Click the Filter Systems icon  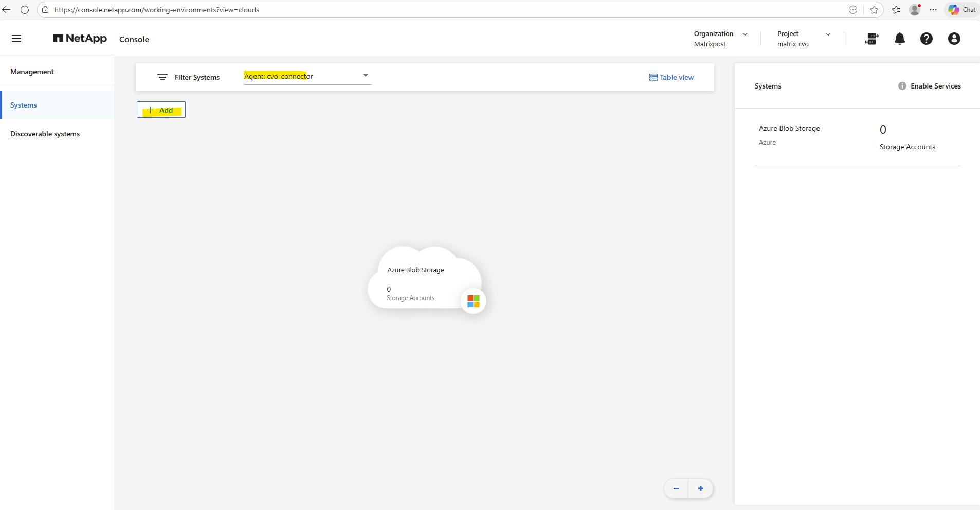[x=162, y=77]
